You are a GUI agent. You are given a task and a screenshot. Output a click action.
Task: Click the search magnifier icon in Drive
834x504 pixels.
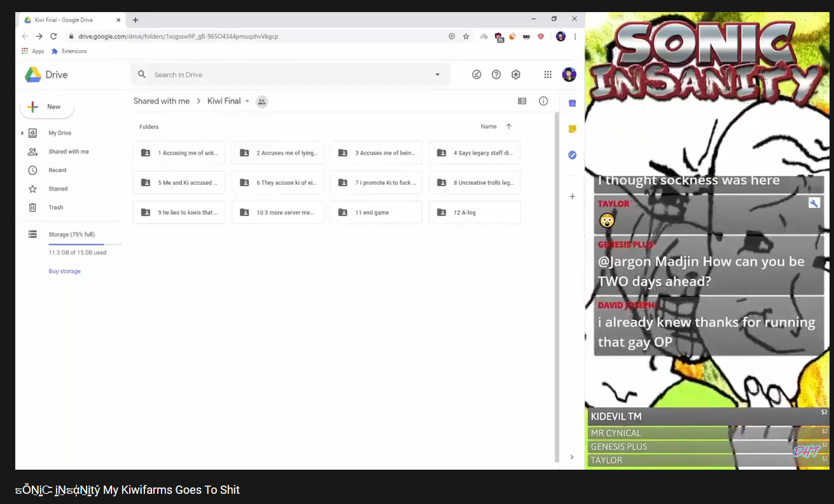coord(142,74)
